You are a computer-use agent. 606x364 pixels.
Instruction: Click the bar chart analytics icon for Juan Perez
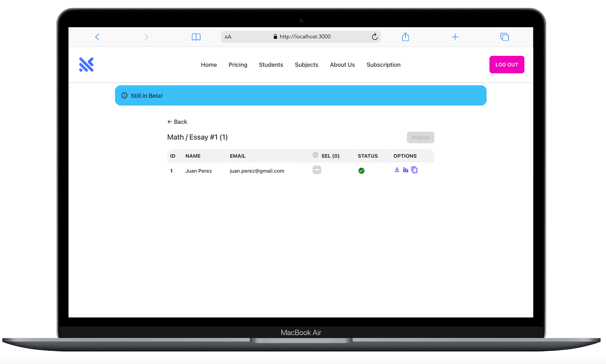[406, 170]
